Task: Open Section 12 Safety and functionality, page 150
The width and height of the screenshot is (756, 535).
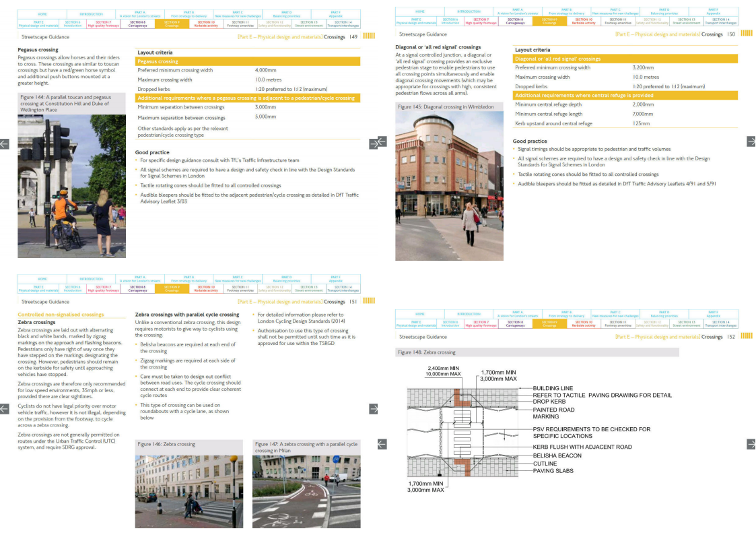Action: click(652, 22)
